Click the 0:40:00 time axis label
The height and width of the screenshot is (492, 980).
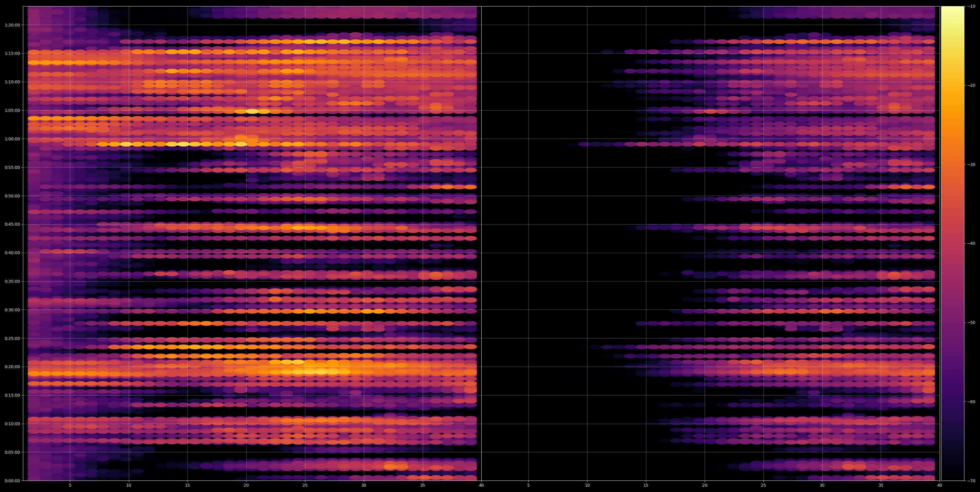12,253
